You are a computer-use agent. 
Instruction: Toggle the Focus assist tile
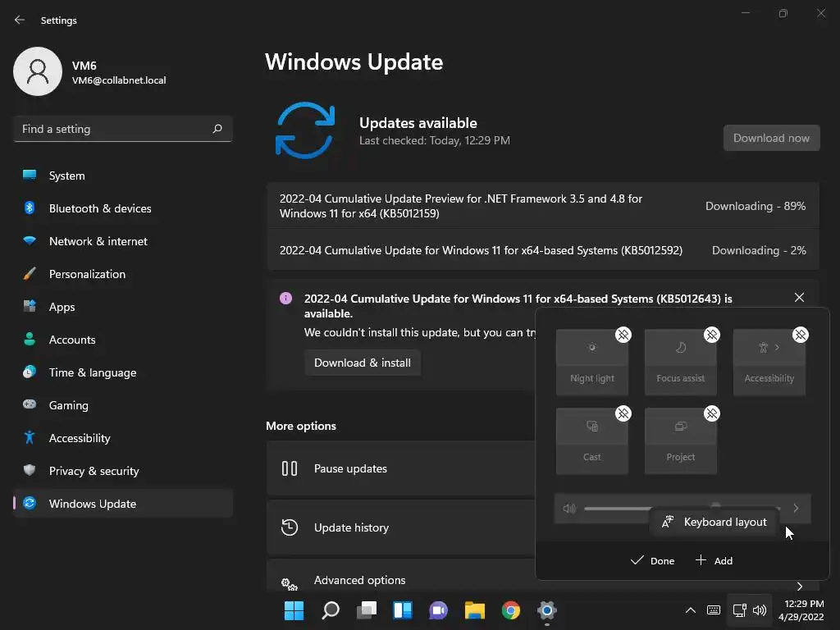click(x=680, y=362)
